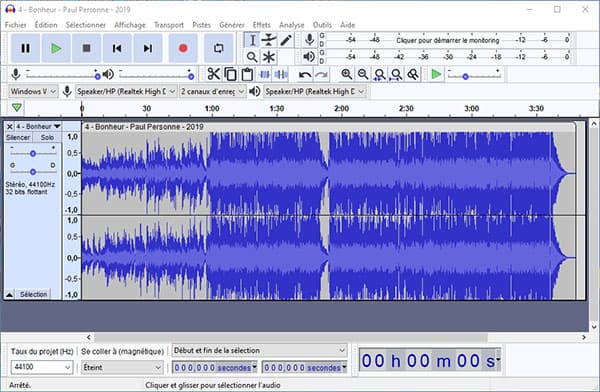
Task: Open the recording device Speaker/HP dropdown
Action: (x=126, y=91)
